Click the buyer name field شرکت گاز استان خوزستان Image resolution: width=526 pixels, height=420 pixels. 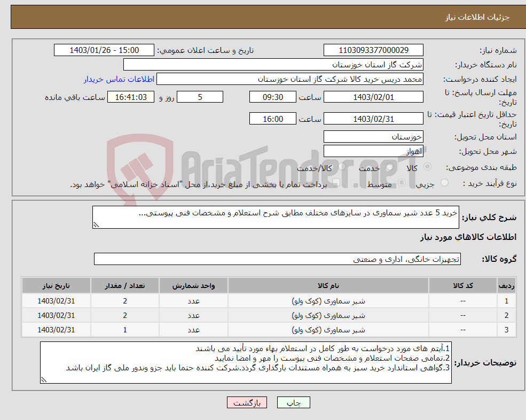pyautogui.click(x=273, y=65)
